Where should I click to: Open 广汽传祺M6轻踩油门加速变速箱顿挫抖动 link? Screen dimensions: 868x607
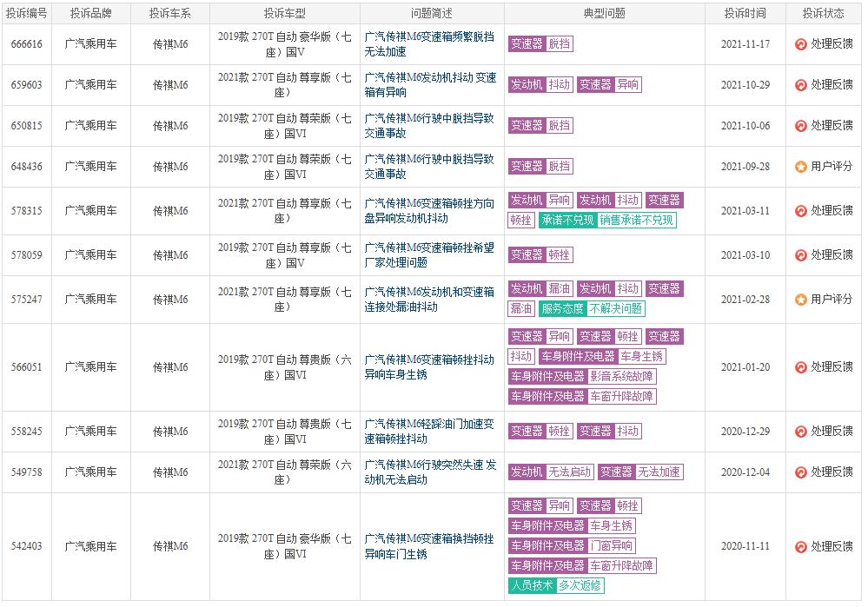click(429, 432)
